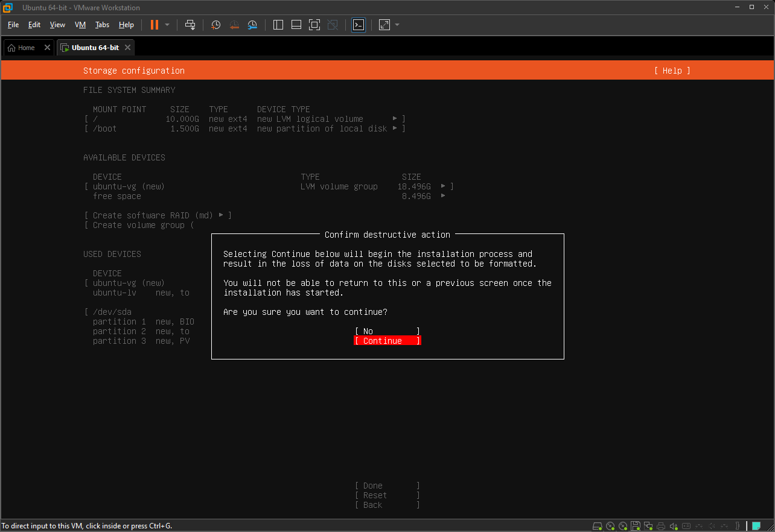Click the Help link in the installer header

click(x=672, y=71)
